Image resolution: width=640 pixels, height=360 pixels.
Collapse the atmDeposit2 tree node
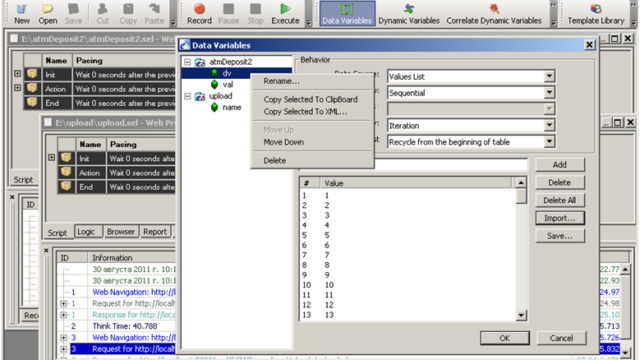pyautogui.click(x=187, y=62)
